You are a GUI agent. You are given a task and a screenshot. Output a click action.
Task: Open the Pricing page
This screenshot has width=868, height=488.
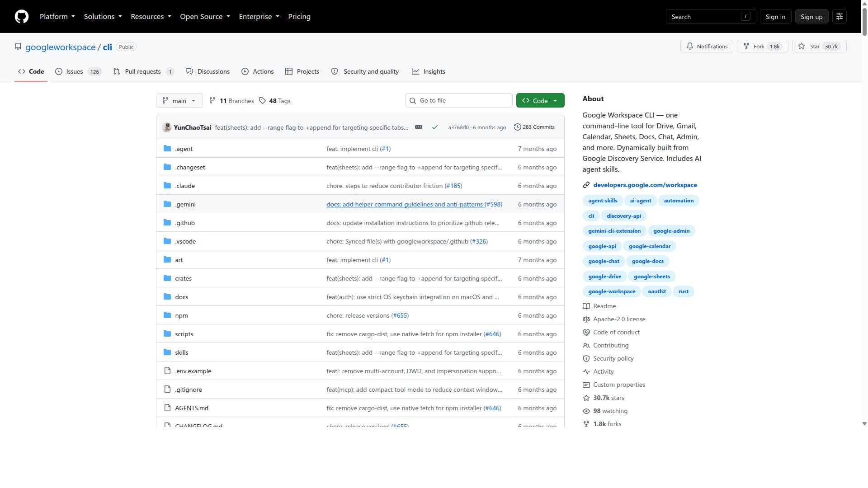click(x=299, y=17)
